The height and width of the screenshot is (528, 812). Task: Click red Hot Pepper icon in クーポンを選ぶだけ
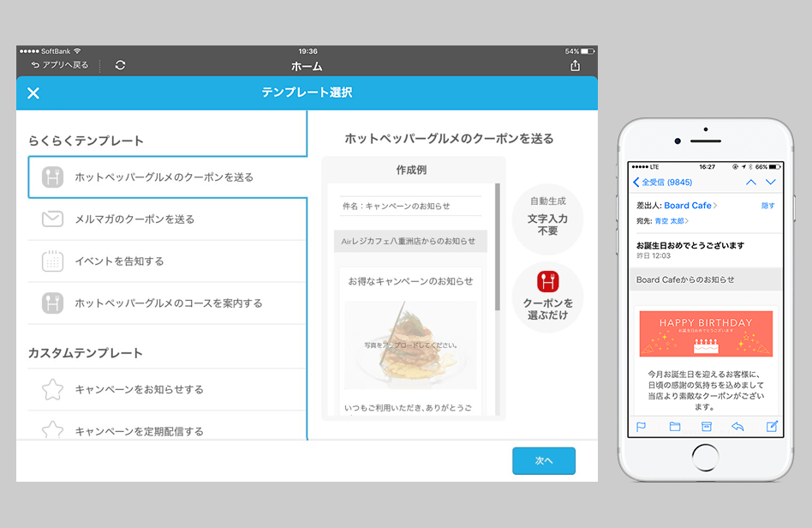(x=547, y=282)
